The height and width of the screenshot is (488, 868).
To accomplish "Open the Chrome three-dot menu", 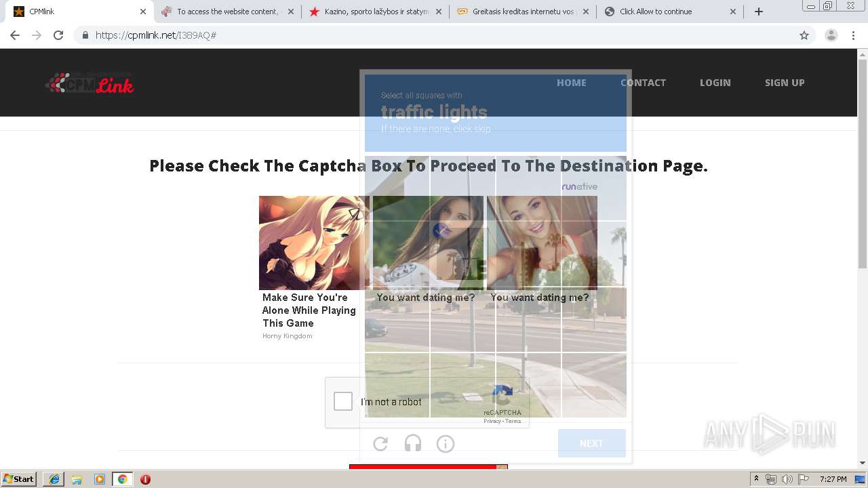I will (853, 35).
